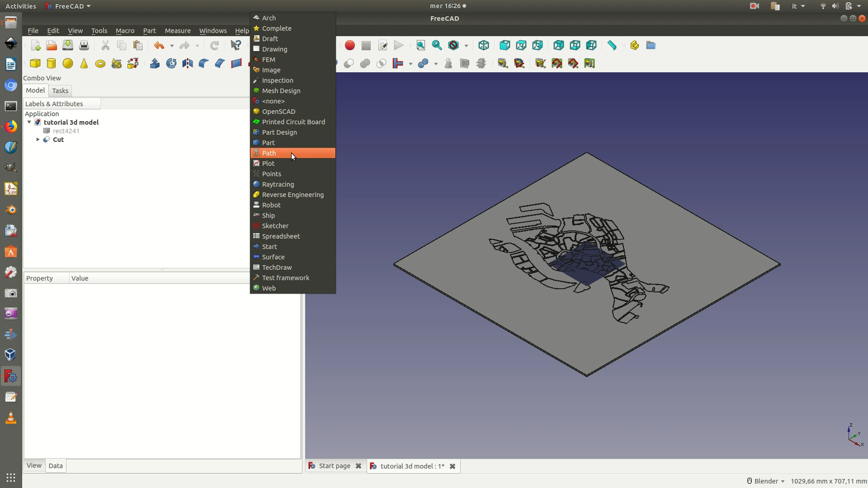Create a Sphere solid primitive
This screenshot has height=488, width=868.
click(x=68, y=64)
